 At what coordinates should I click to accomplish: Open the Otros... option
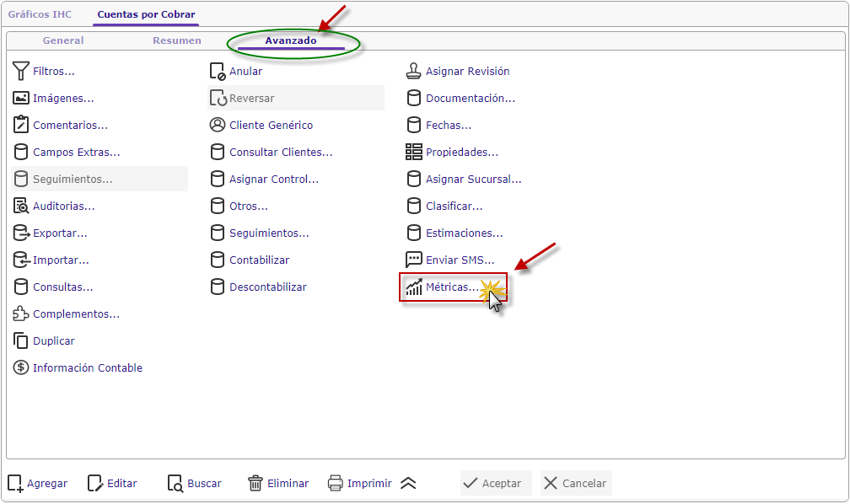(248, 206)
